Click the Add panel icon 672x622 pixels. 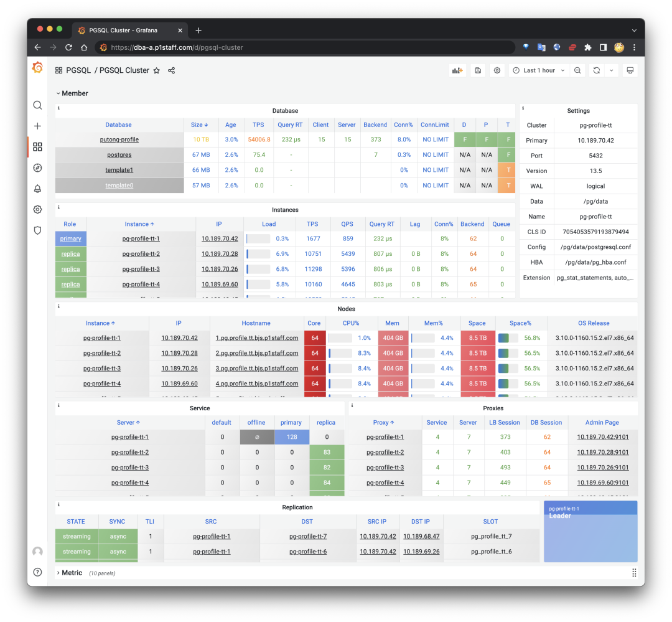(457, 70)
